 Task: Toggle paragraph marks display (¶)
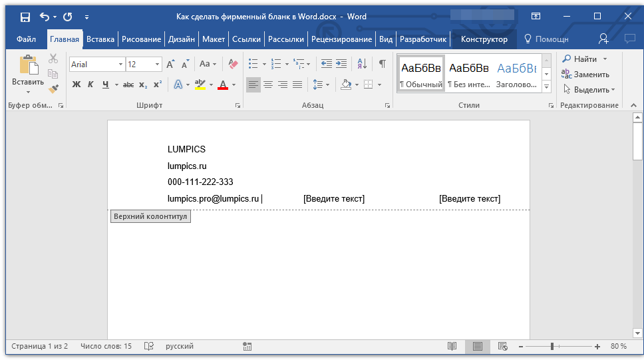click(x=382, y=64)
